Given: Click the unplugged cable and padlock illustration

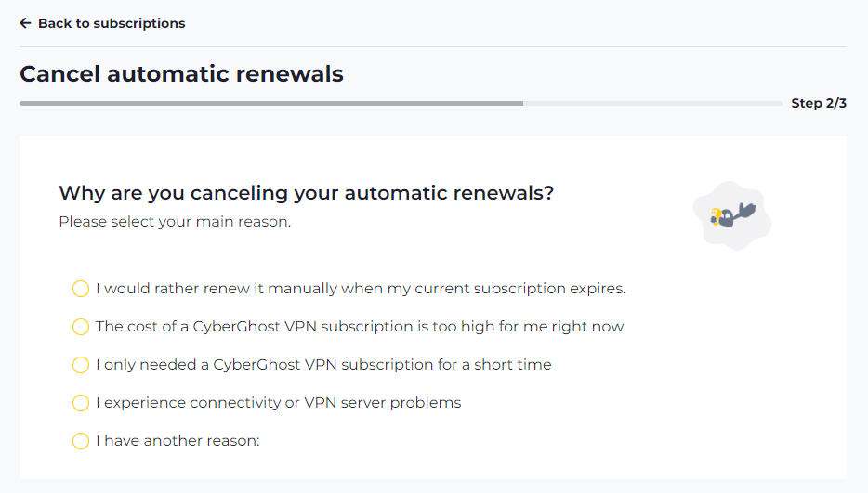Looking at the screenshot, I should tap(731, 215).
